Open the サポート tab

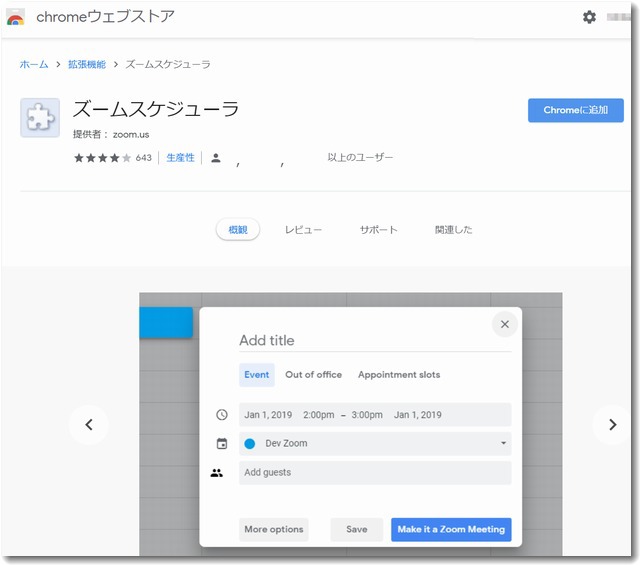pyautogui.click(x=378, y=230)
